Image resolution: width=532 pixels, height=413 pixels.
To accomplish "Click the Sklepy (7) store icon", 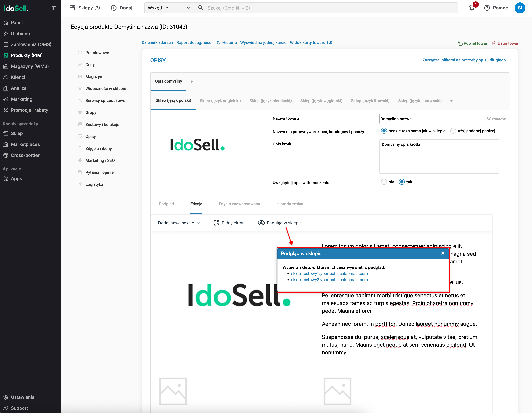I will point(72,8).
